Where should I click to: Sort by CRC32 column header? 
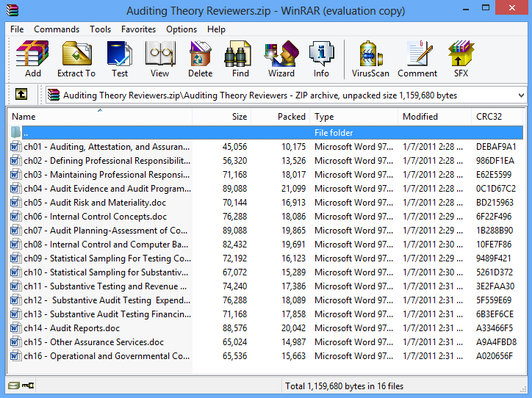tap(497, 117)
